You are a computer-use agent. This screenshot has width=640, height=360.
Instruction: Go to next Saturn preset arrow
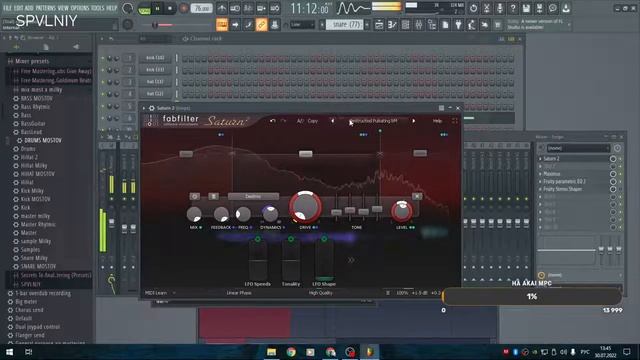413,121
